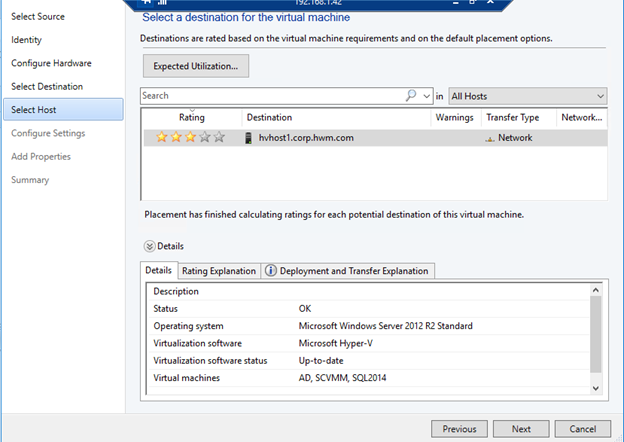Click the Previous button
The width and height of the screenshot is (624, 442).
tap(459, 429)
